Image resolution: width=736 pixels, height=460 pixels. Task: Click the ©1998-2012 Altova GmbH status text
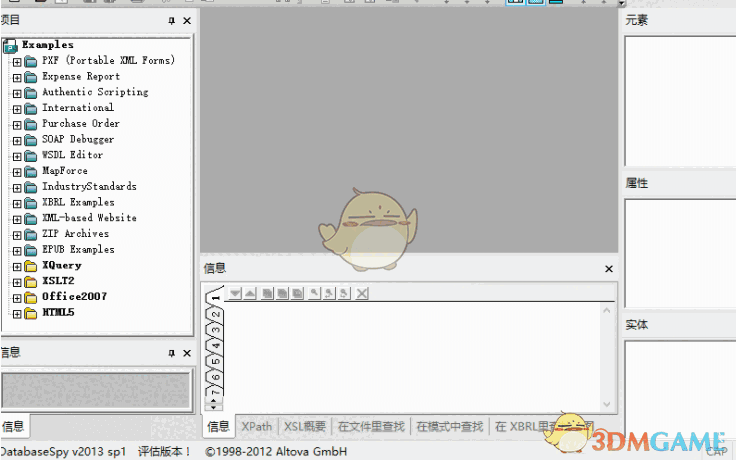coord(276,452)
